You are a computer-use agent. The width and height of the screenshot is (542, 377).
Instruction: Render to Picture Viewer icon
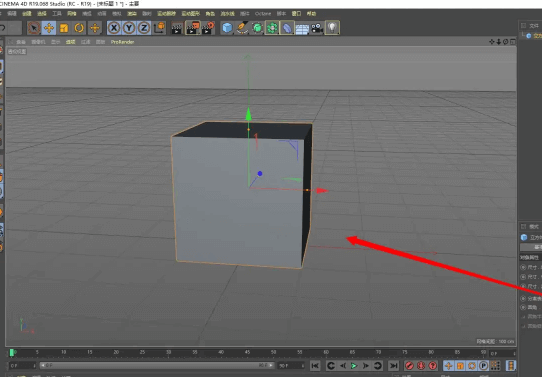tap(193, 28)
